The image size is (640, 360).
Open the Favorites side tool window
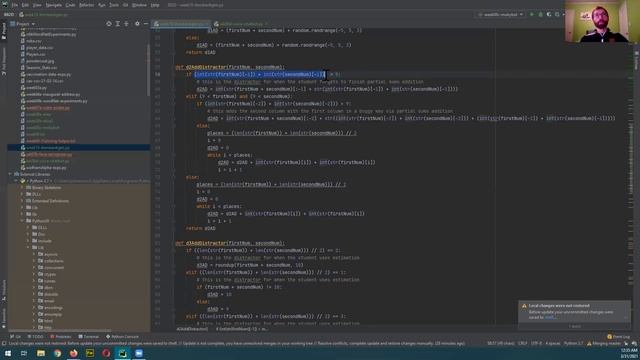tap(4, 318)
